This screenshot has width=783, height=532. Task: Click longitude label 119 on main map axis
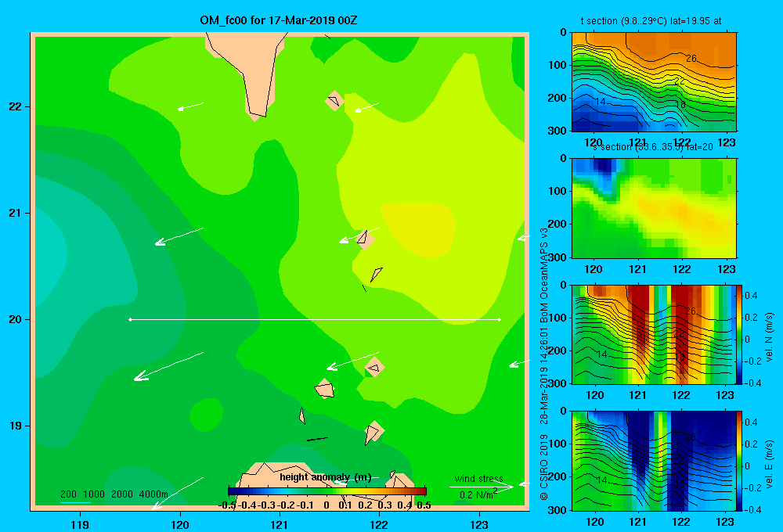click(x=80, y=524)
